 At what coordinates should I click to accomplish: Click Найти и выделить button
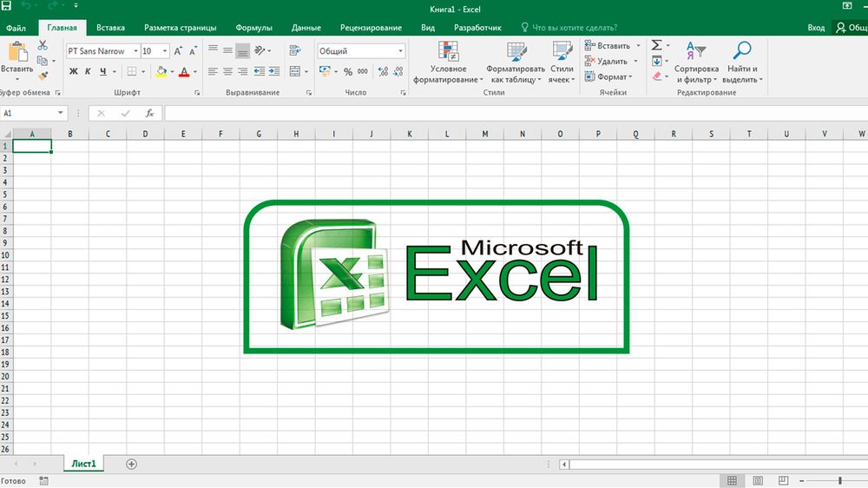tap(742, 63)
